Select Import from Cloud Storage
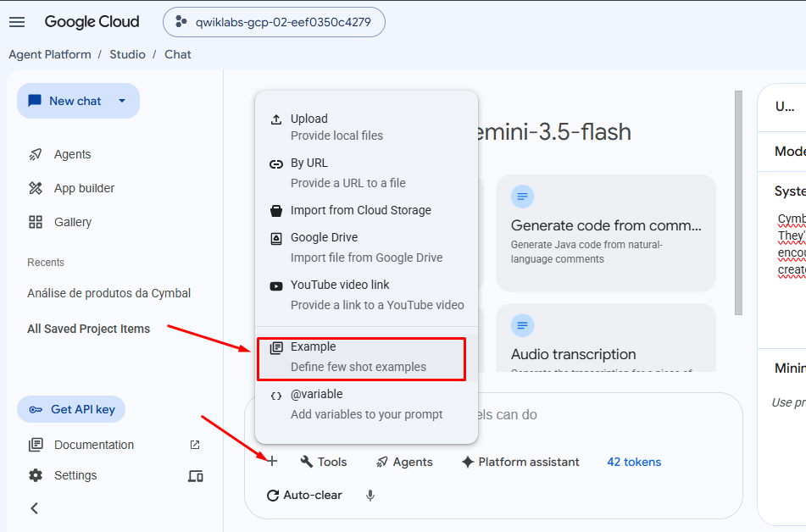The height and width of the screenshot is (532, 806). pos(366,210)
